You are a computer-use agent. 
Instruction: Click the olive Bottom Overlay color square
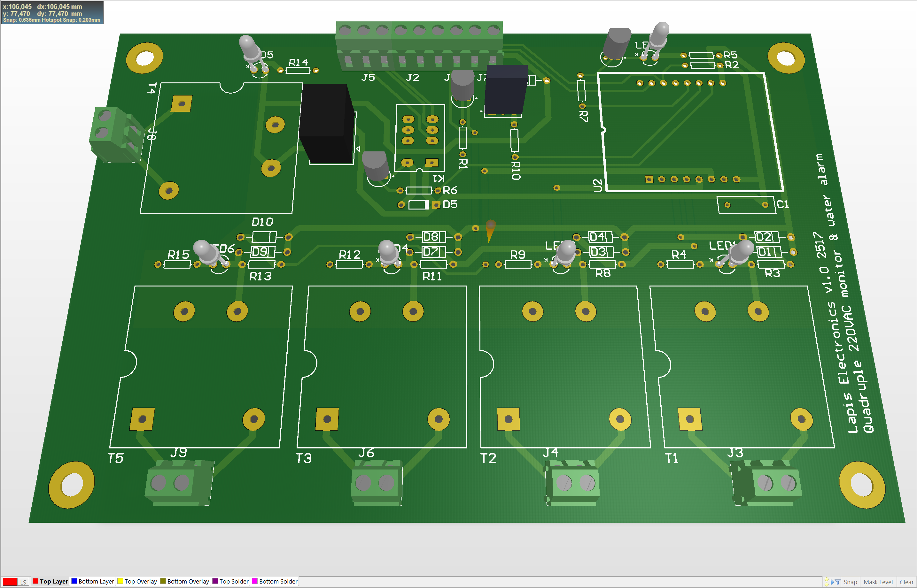pos(163,581)
